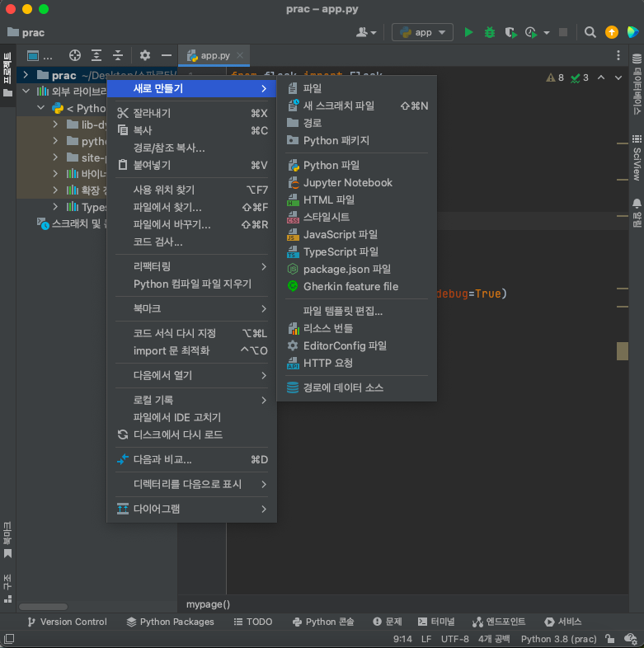Click the 8 warnings indicator
644x648 pixels.
[555, 77]
